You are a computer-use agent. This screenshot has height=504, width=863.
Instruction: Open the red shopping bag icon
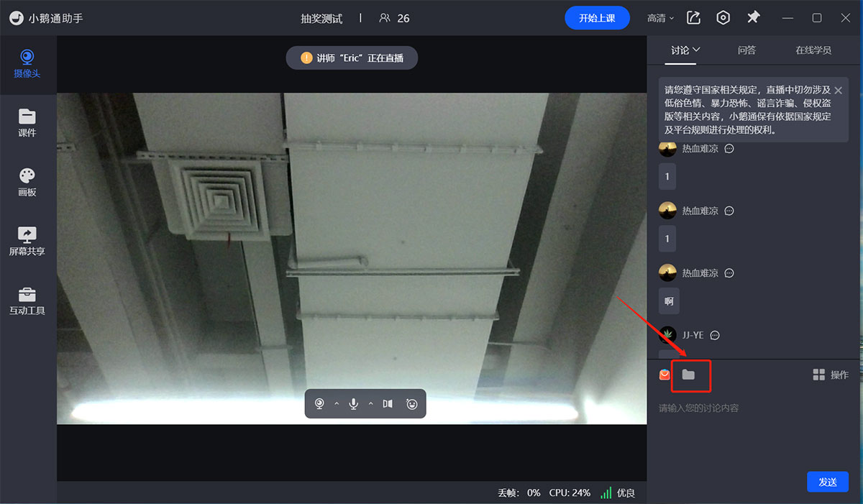[665, 375]
